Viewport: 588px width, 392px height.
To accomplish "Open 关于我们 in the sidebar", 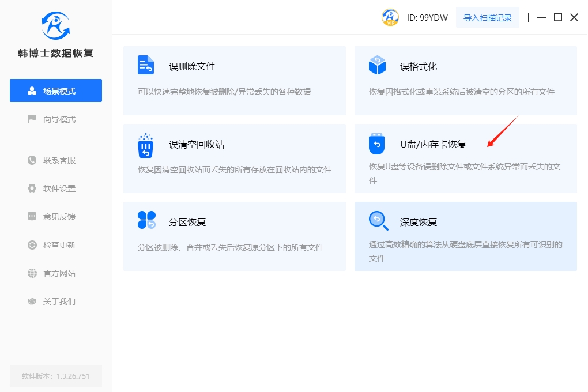I will [56, 301].
